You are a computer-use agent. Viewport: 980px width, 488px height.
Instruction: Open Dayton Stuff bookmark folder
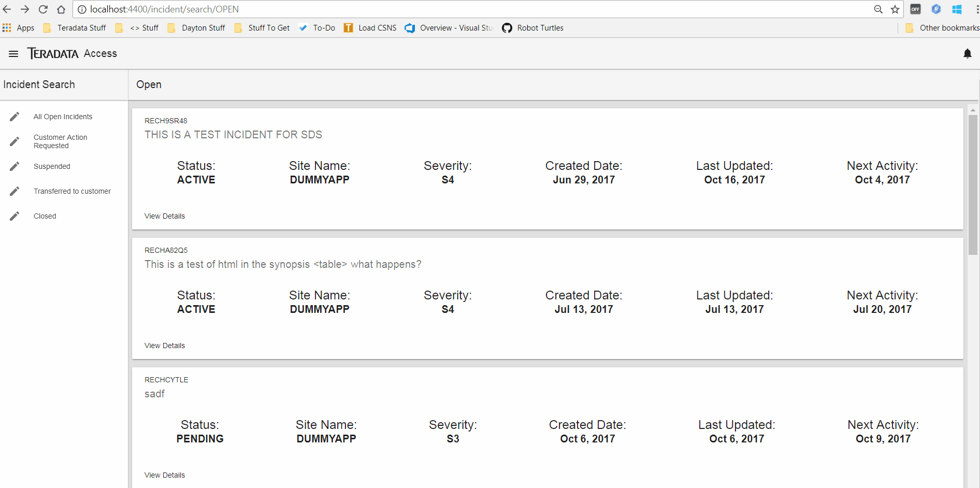[196, 28]
